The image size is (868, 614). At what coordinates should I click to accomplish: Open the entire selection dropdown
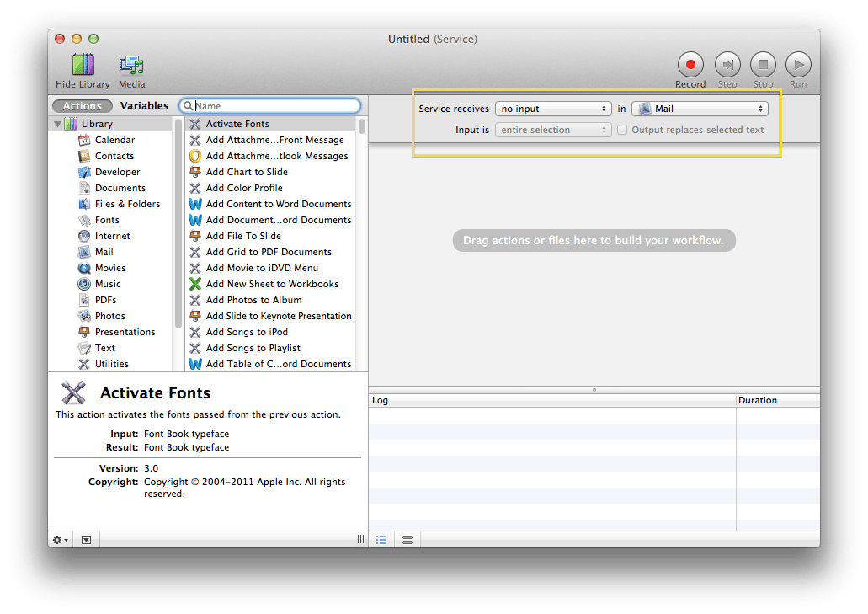[553, 130]
